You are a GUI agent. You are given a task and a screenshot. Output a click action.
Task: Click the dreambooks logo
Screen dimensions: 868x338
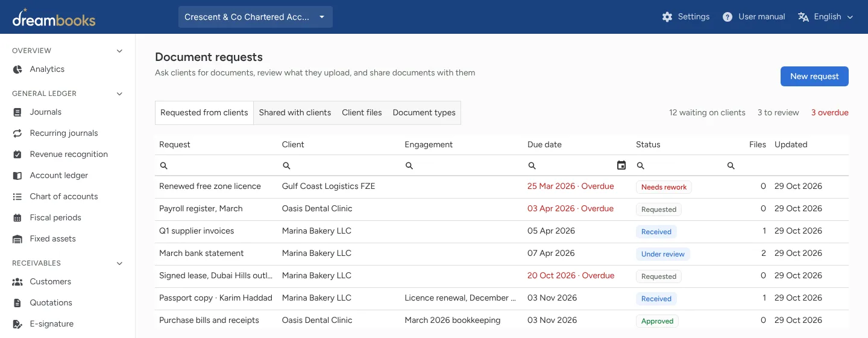point(54,18)
